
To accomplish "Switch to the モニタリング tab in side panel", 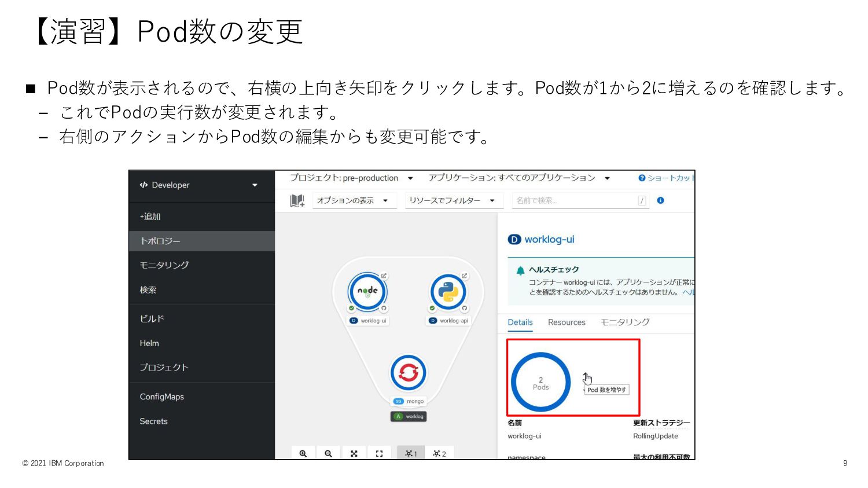I will (x=625, y=322).
